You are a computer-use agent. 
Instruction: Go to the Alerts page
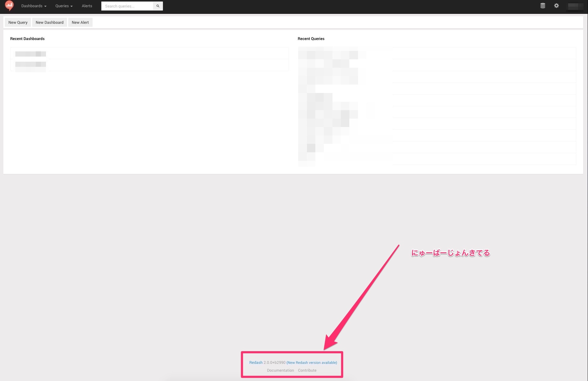pos(87,6)
